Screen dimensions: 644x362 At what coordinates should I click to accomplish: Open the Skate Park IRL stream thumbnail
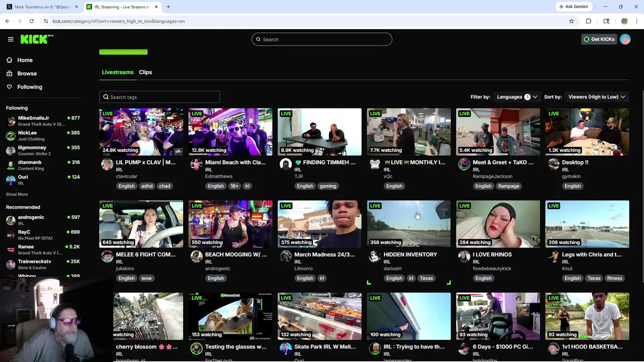(319, 316)
